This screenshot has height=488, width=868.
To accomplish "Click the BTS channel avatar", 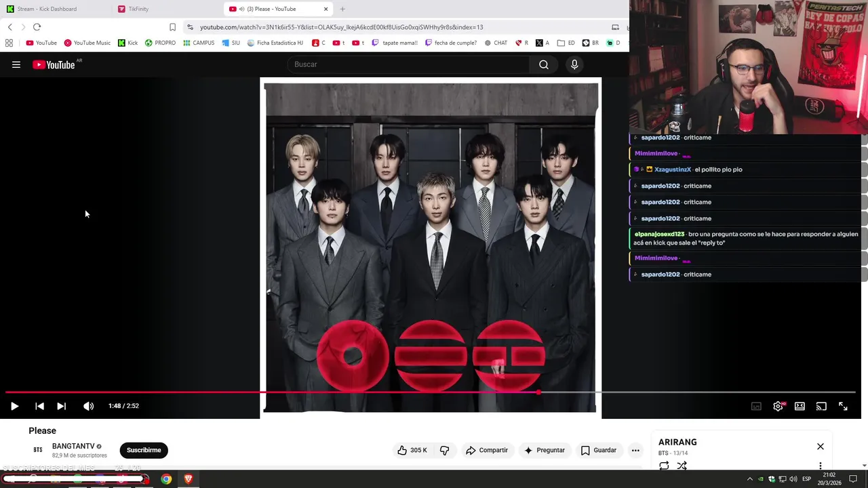I will (38, 450).
